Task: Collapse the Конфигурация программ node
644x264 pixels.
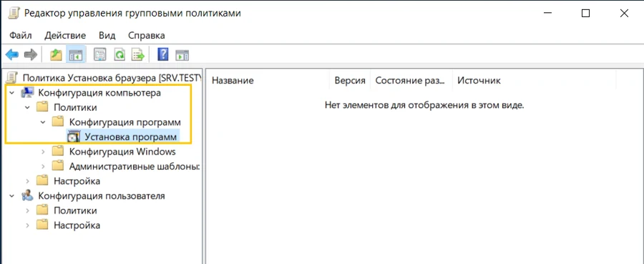Action: [x=43, y=122]
